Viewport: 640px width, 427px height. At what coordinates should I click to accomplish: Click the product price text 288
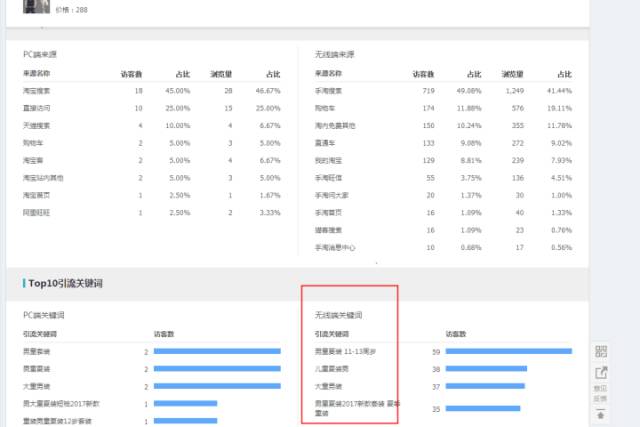tap(81, 10)
